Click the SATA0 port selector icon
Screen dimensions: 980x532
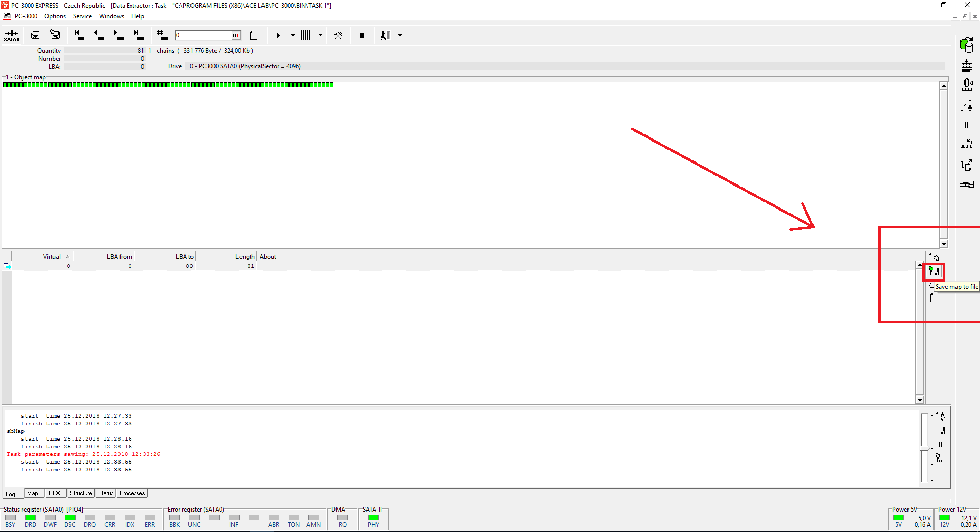click(11, 35)
